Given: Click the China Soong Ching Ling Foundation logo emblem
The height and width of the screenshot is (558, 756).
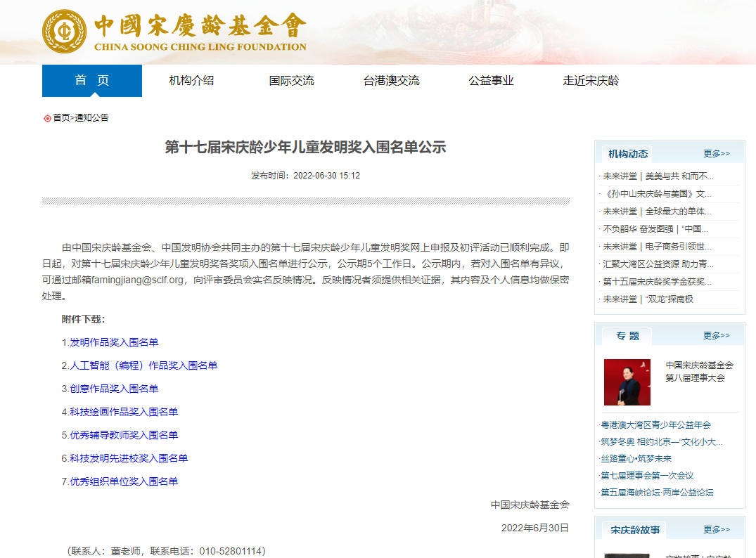Looking at the screenshot, I should point(64,32).
